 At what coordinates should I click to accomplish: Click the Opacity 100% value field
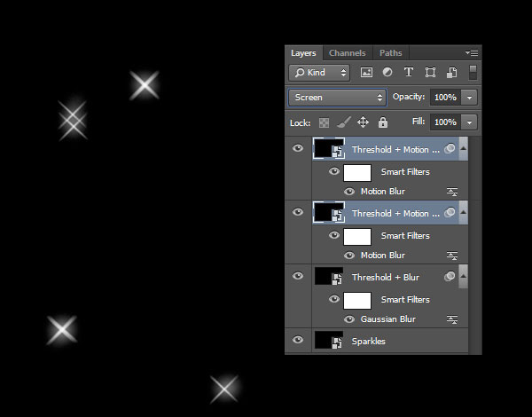coord(445,98)
